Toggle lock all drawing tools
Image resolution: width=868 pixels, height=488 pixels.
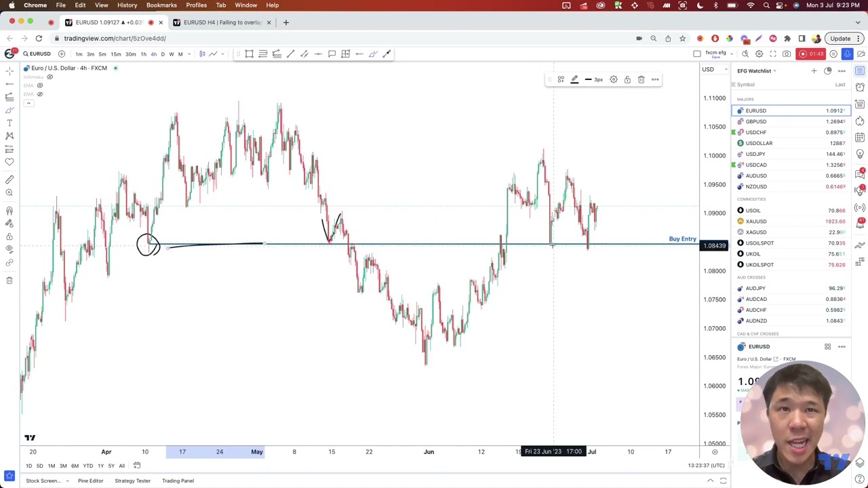click(x=9, y=237)
